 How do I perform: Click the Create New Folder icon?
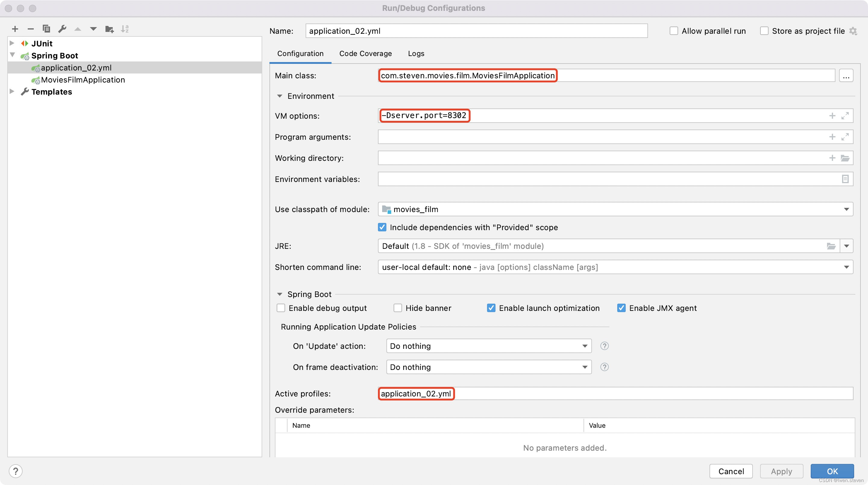[109, 29]
